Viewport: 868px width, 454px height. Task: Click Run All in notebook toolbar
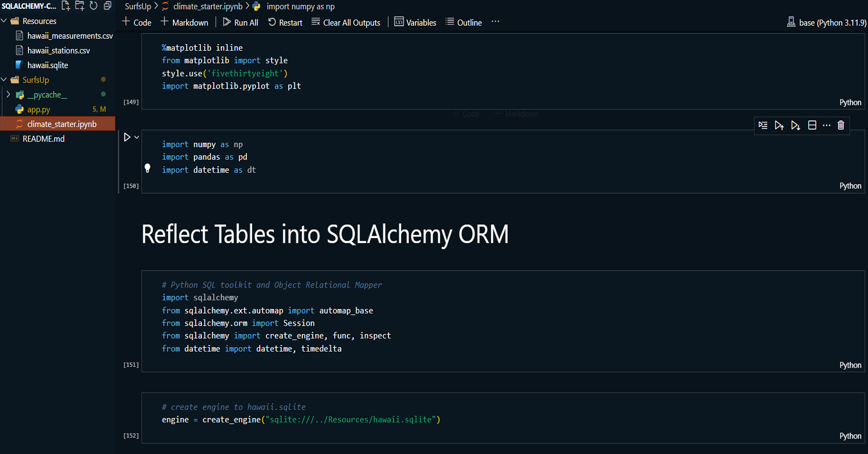241,22
